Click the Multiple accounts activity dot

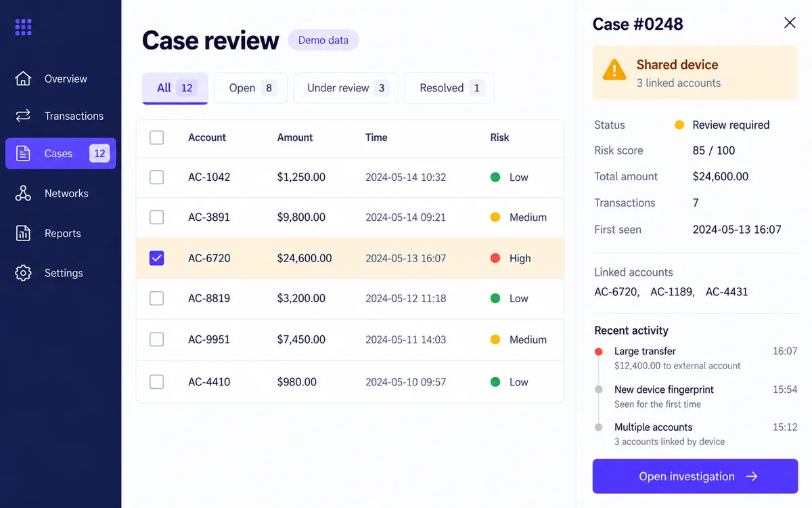coord(598,427)
